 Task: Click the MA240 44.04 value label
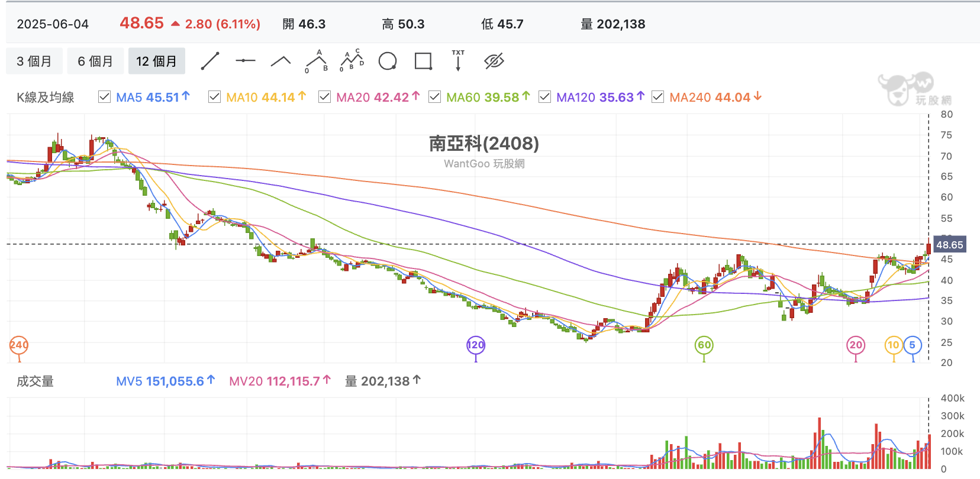point(715,97)
